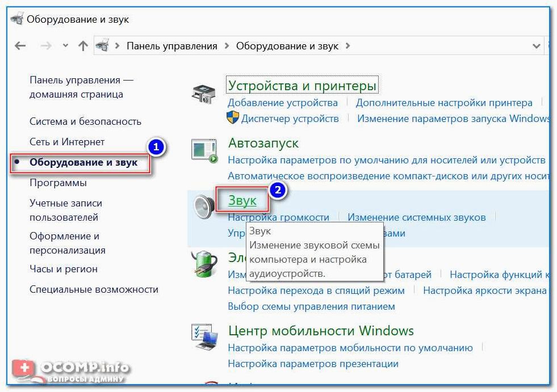Click Настройка параметров мобильности по умолчанию

pyautogui.click(x=350, y=348)
